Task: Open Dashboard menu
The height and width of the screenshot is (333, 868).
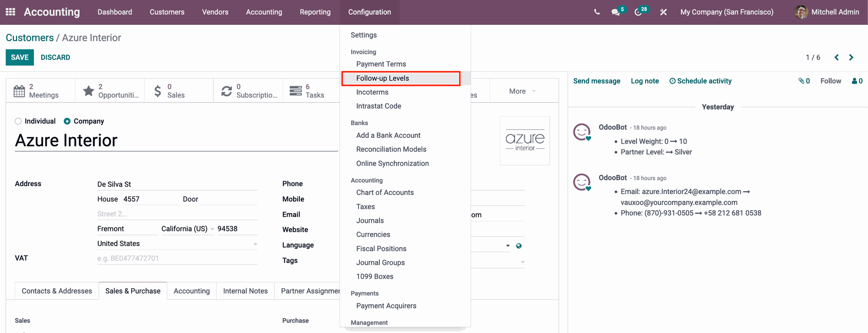Action: (x=115, y=12)
